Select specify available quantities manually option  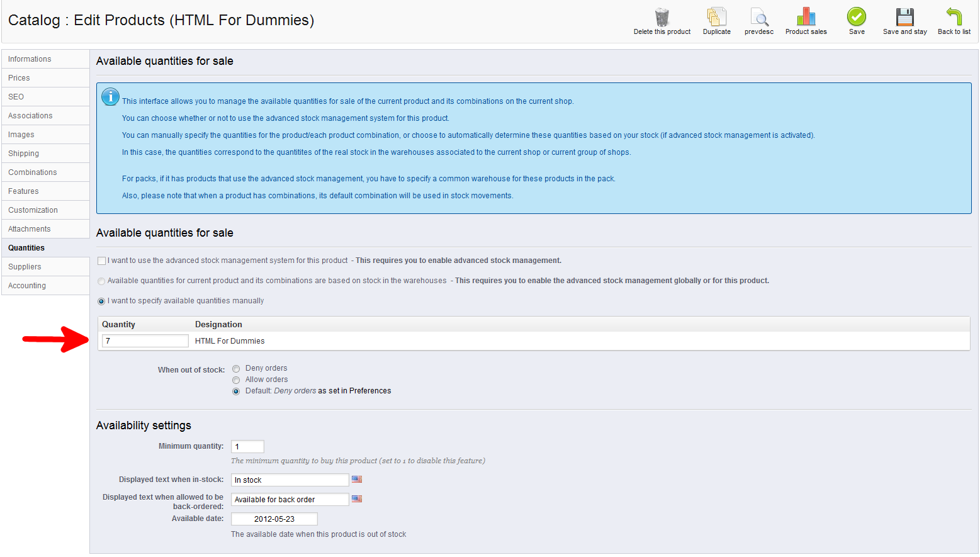101,301
